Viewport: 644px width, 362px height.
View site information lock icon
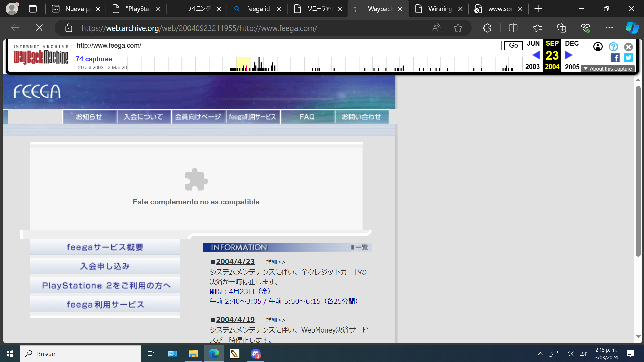[69, 28]
